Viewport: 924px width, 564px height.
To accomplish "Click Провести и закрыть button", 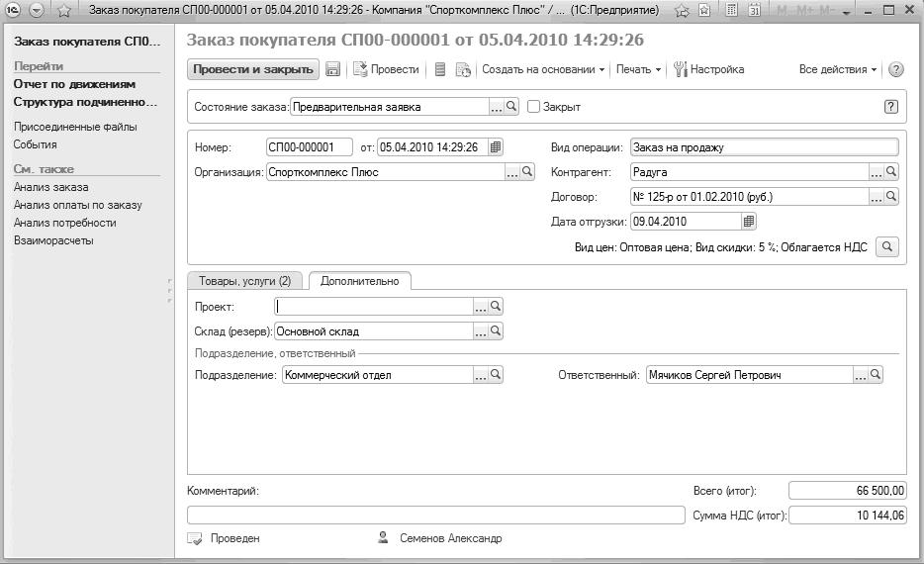I will point(253,69).
